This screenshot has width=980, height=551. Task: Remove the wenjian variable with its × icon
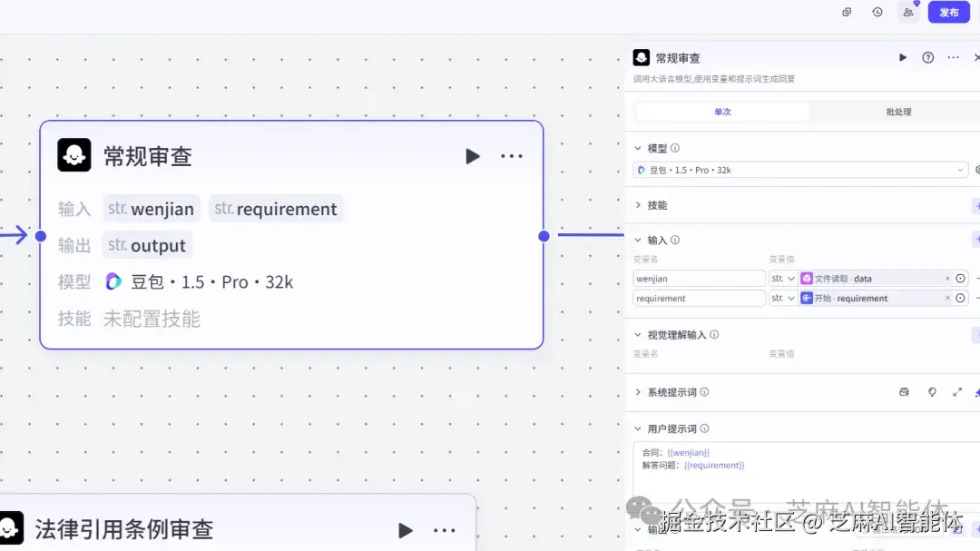[949, 278]
